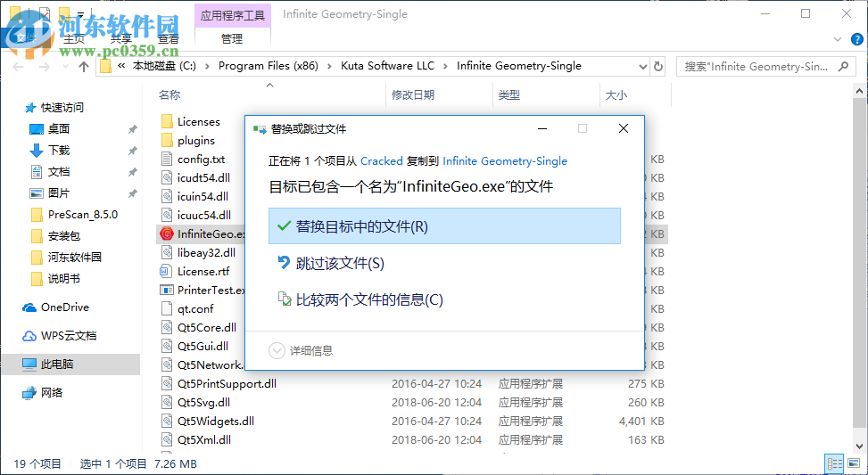Select the Application Tools contextual tab
Screen dimensions: 868x475
pos(233,15)
